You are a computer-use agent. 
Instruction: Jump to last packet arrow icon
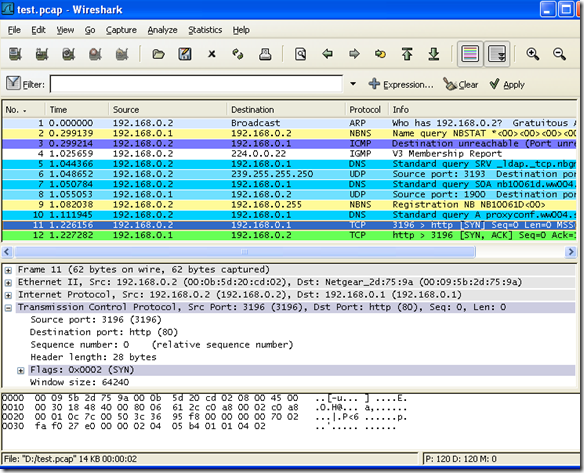pyautogui.click(x=434, y=54)
